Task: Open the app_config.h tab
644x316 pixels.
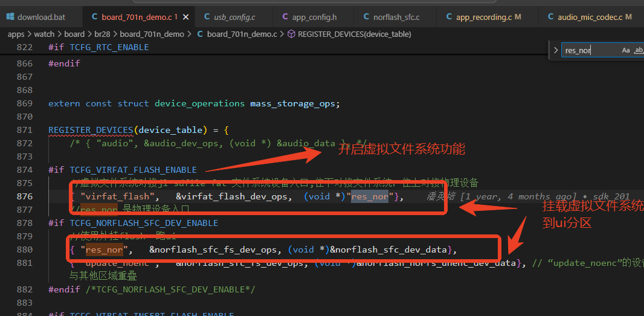Action: (x=314, y=17)
